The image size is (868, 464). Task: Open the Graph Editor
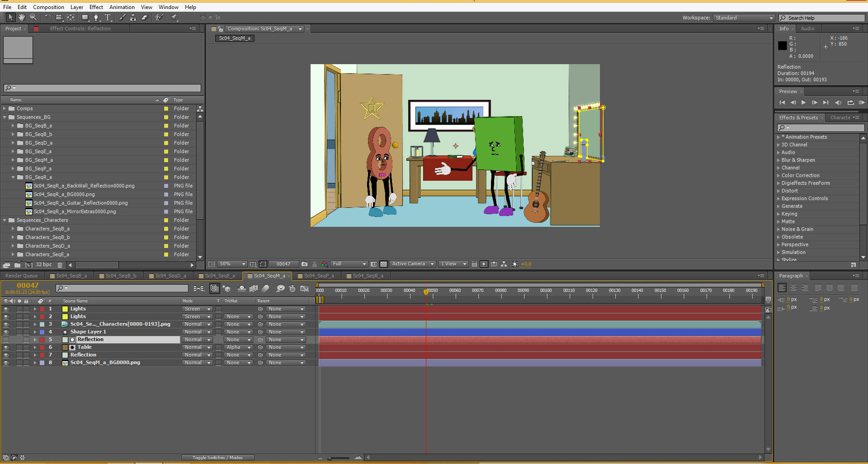click(x=305, y=288)
